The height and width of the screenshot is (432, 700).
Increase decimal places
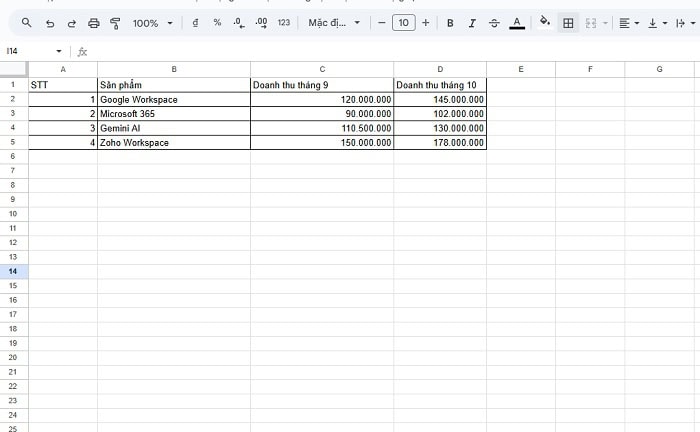pos(261,23)
